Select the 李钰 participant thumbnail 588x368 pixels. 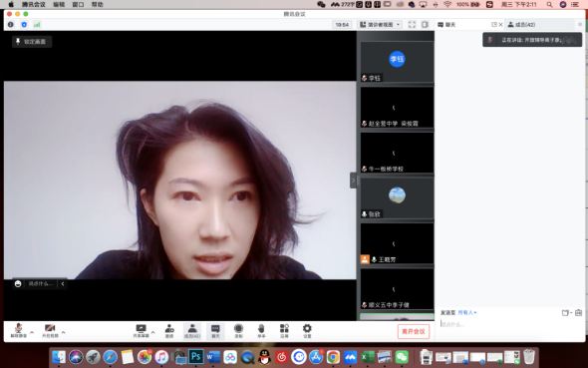397,62
